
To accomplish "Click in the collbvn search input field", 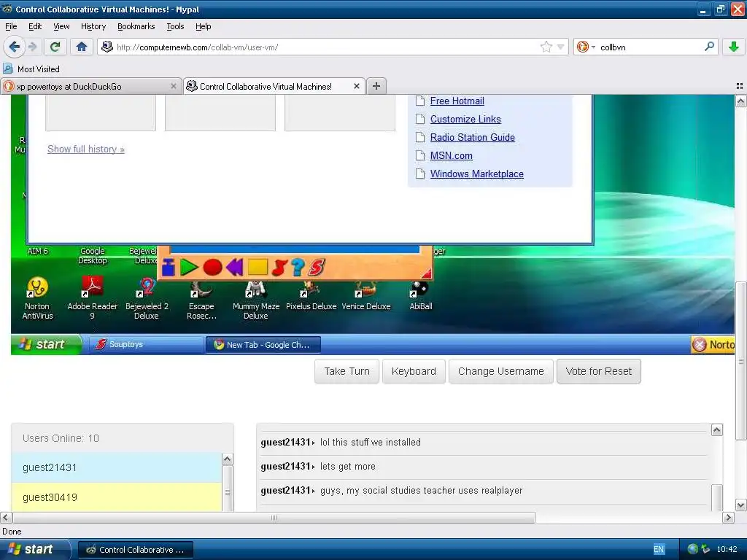I will pos(650,47).
